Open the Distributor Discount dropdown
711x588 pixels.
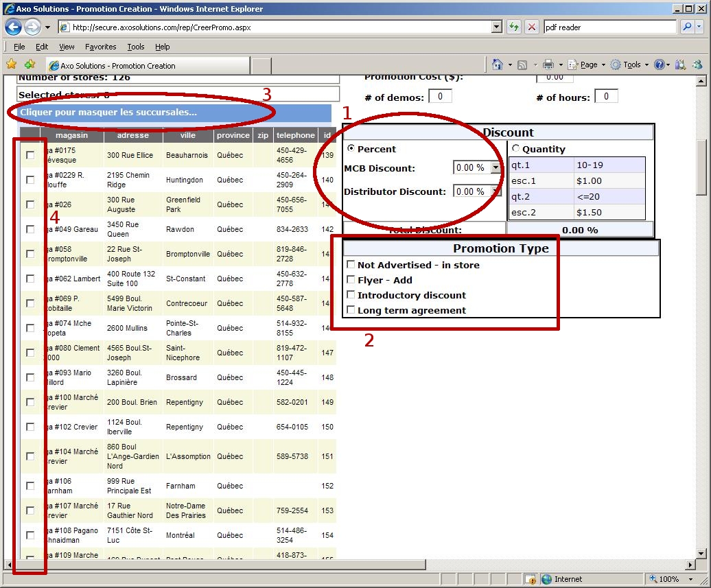click(496, 191)
